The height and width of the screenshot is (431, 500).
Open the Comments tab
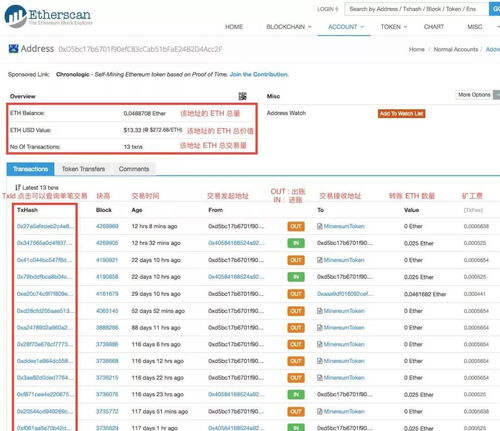(134, 169)
